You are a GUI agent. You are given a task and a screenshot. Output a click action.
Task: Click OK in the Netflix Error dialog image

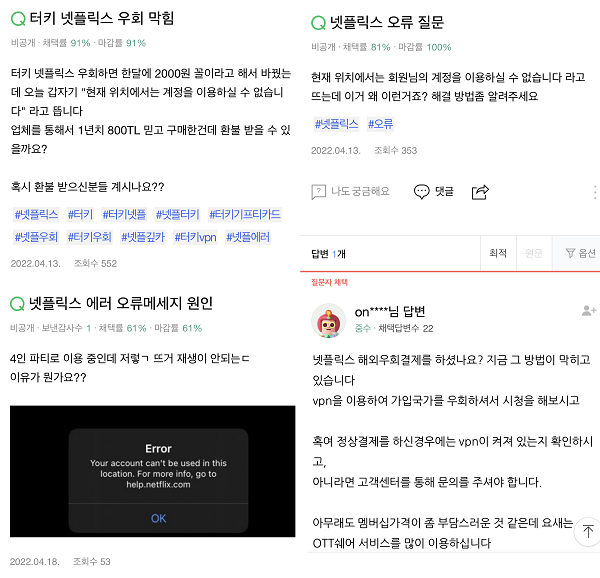tap(158, 519)
